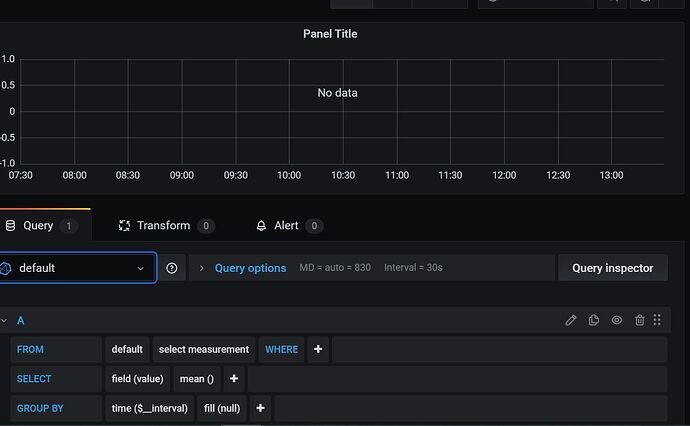Click the pencil icon to edit query text

571,320
